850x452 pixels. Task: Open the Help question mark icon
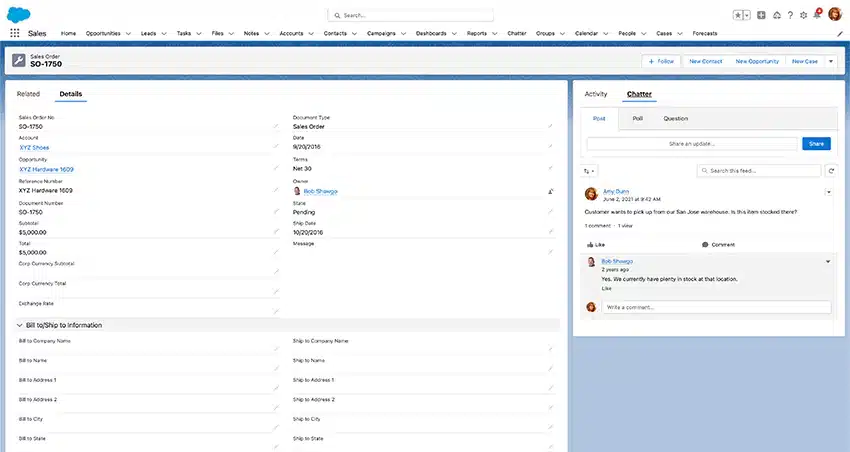pyautogui.click(x=790, y=15)
